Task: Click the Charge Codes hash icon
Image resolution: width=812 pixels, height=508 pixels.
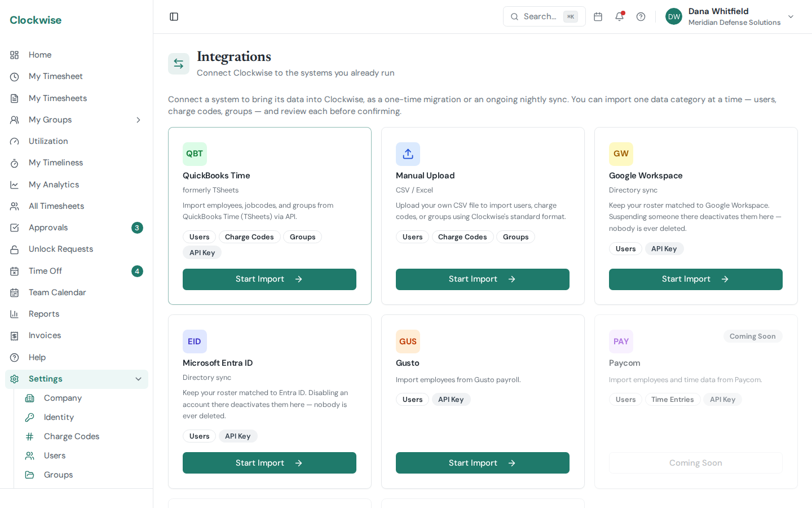Action: (30, 436)
